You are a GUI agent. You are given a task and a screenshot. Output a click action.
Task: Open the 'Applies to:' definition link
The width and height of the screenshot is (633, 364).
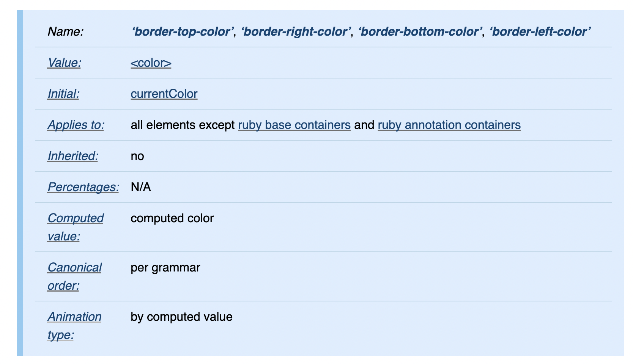coord(76,125)
